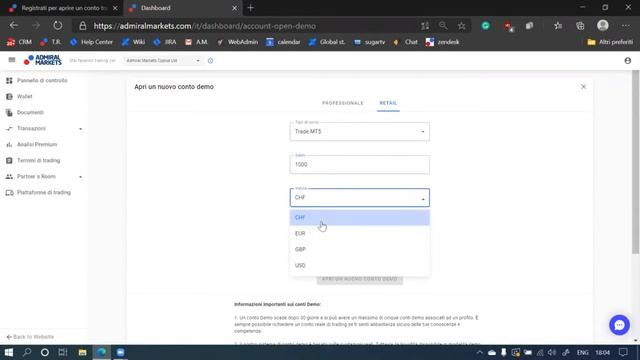Click the Edge browser taskbar icon

click(x=102, y=352)
